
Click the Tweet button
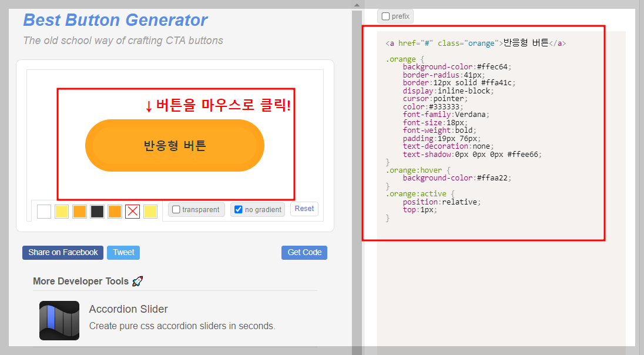tap(123, 252)
